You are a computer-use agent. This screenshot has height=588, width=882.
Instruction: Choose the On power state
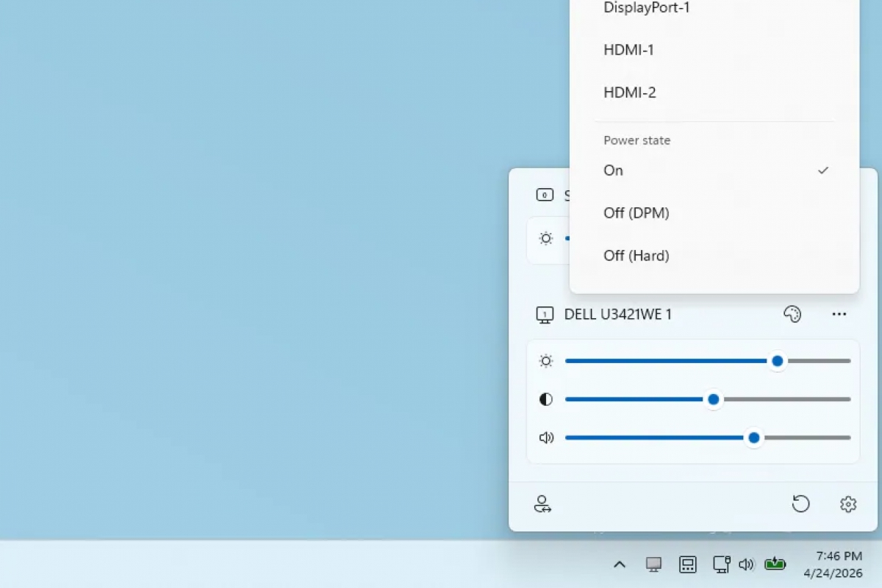click(x=714, y=171)
